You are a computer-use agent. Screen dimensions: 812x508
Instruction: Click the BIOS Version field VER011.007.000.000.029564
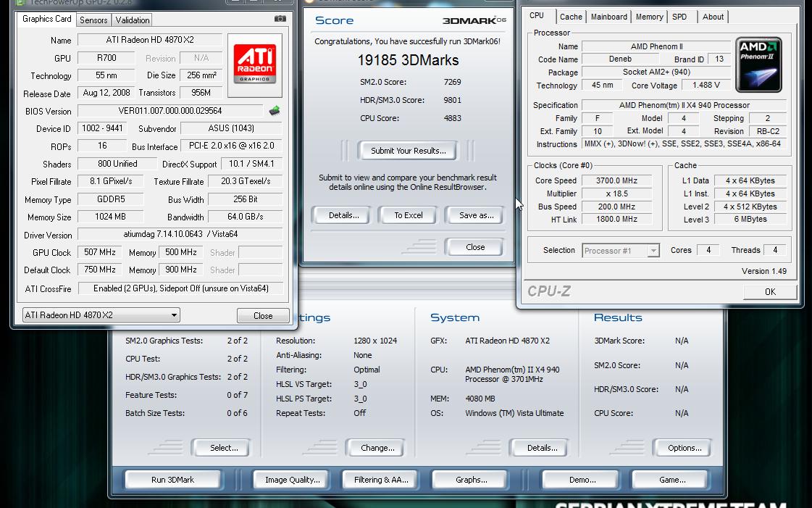click(170, 111)
